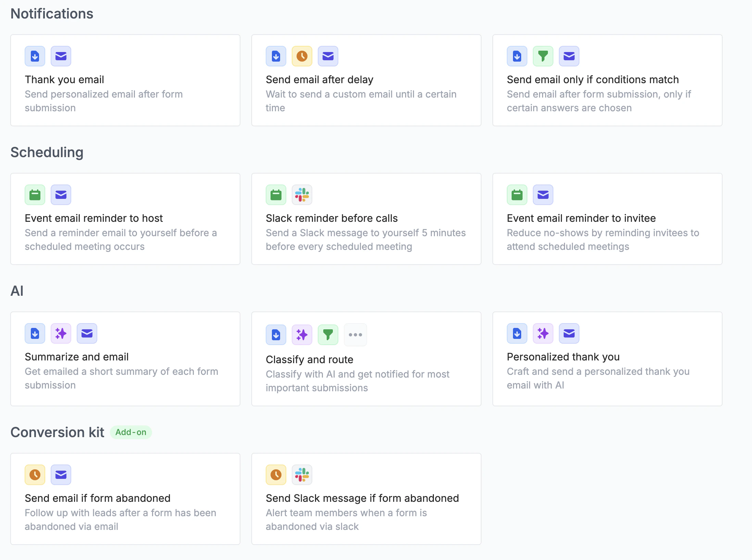The height and width of the screenshot is (560, 752).
Task: Click the calendar icon in Event email reminder to host
Action: (35, 195)
